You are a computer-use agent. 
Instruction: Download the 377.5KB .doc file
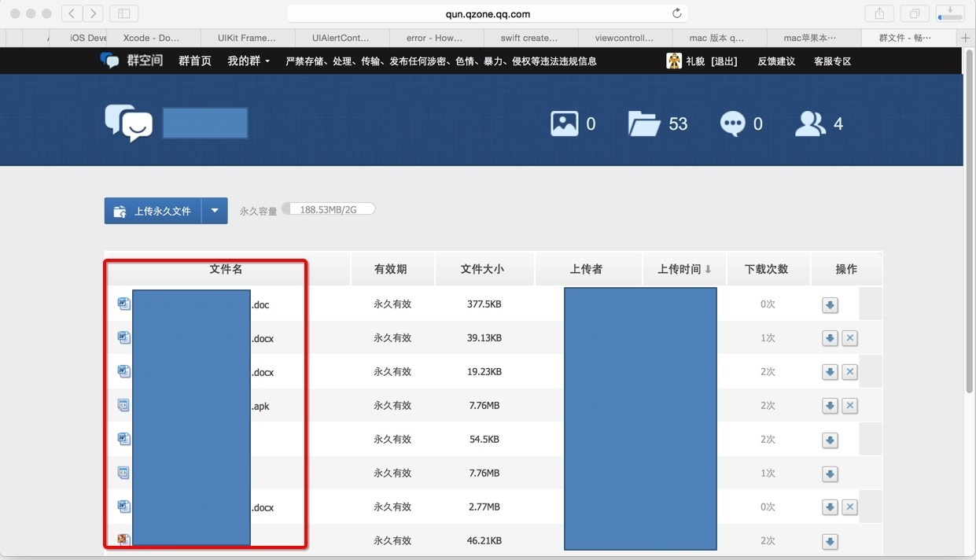pos(830,304)
